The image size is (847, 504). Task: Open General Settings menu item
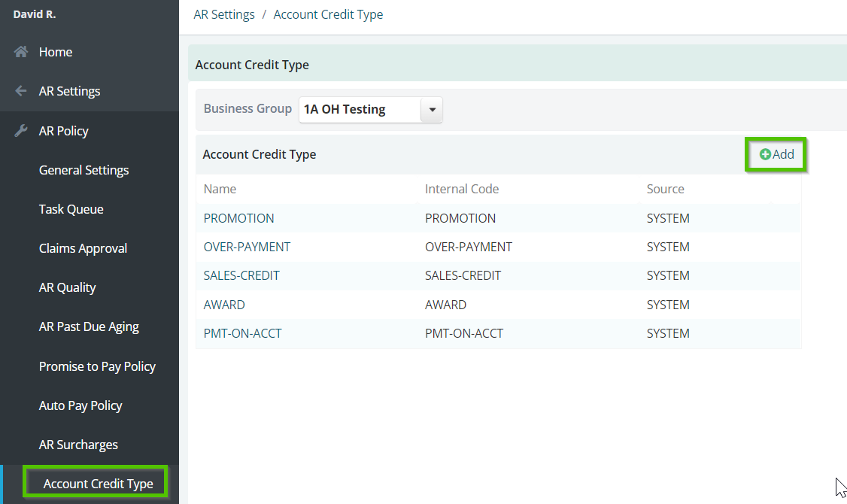[x=83, y=170]
